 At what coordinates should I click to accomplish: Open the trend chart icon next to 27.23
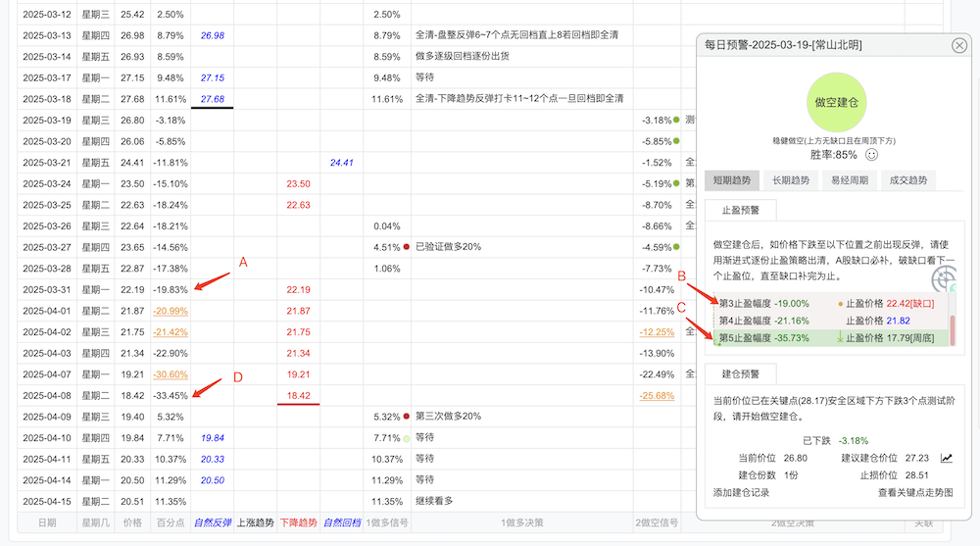tap(947, 458)
